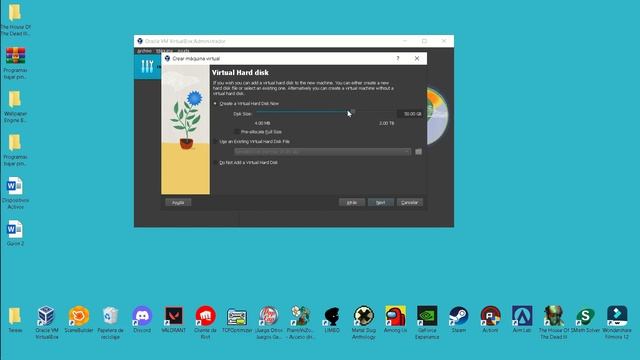This screenshot has width=640, height=360.
Task: Open the Wallpaper Engine folder
Action: [x=15, y=107]
